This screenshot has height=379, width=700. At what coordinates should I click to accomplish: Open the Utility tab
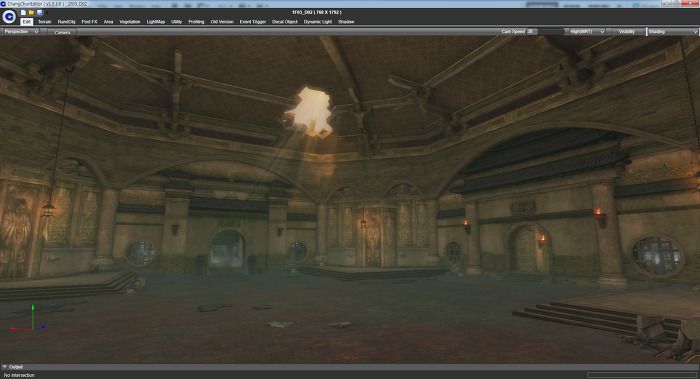coord(176,21)
